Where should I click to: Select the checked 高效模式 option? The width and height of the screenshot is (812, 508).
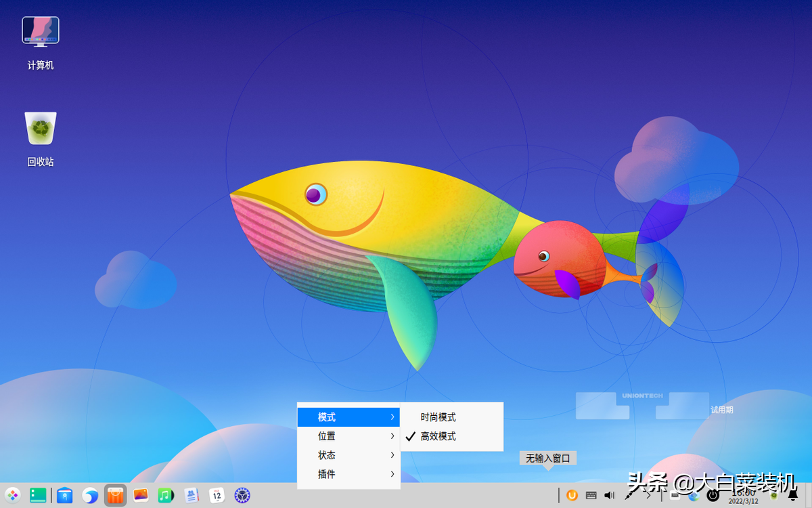[452, 436]
